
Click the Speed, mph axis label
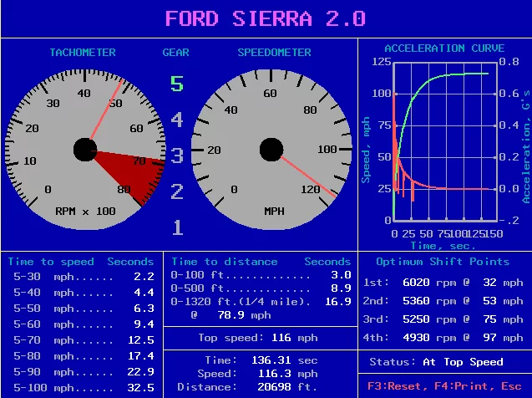pyautogui.click(x=366, y=151)
